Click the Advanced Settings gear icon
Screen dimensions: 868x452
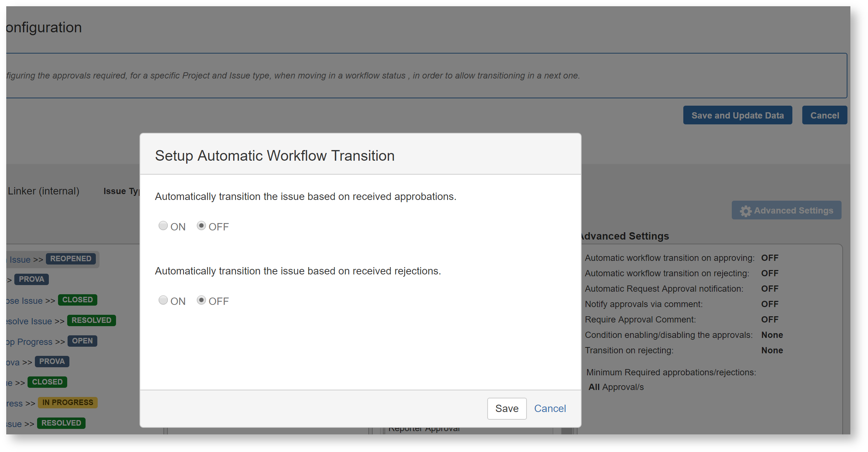(x=745, y=211)
